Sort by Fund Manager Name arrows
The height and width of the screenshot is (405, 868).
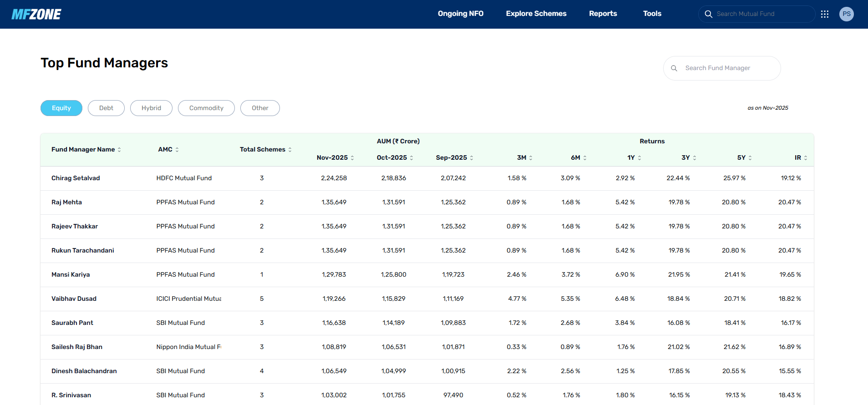pos(119,150)
